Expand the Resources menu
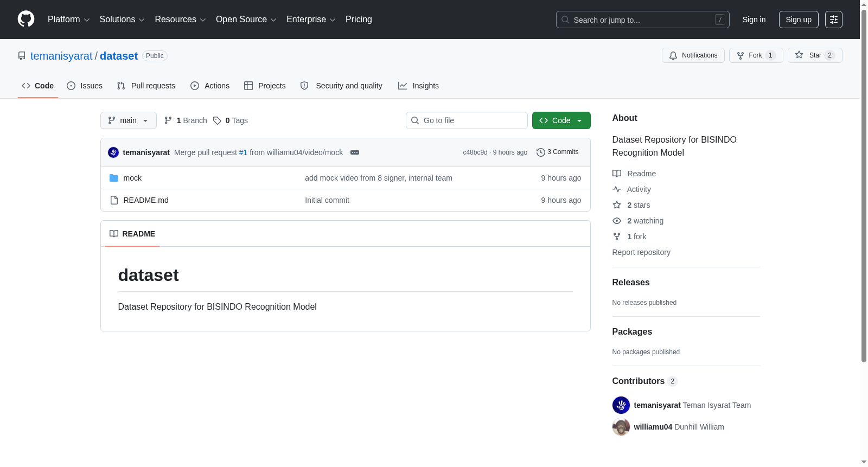Screen dimensions: 868x467 coord(180,20)
